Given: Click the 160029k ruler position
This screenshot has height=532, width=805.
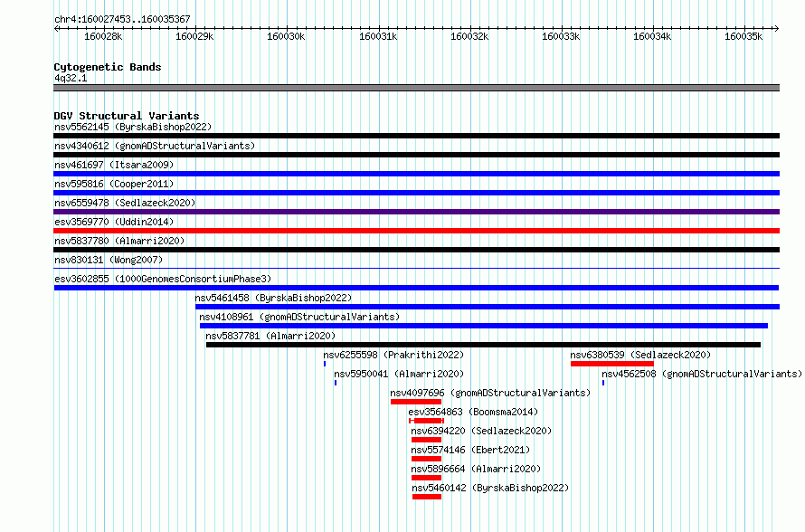Looking at the screenshot, I should pos(194,36).
